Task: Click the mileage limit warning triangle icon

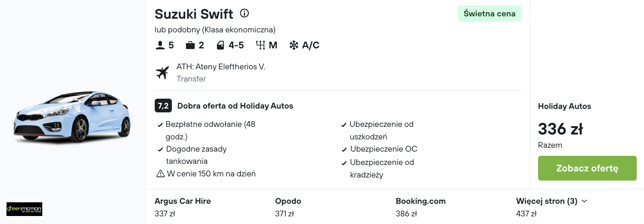Action: click(160, 174)
